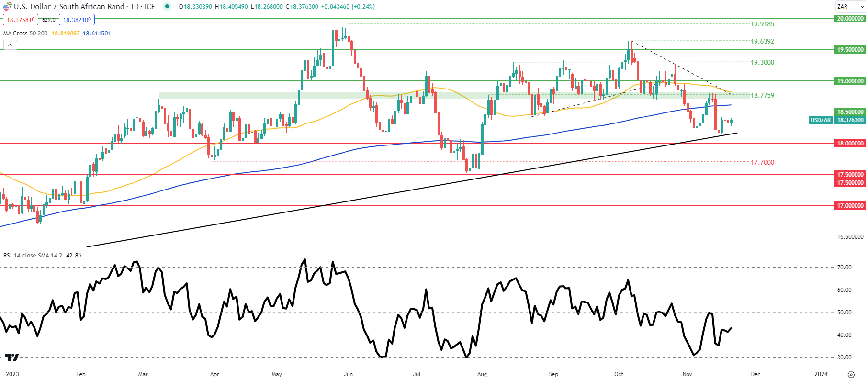Select the 18.7759 level label
Viewport: 868px width, 380px height.
(762, 95)
